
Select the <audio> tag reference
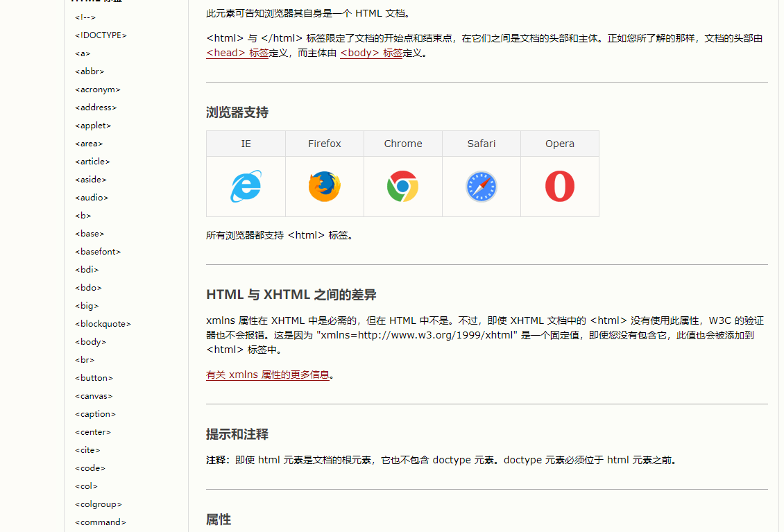tap(92, 197)
